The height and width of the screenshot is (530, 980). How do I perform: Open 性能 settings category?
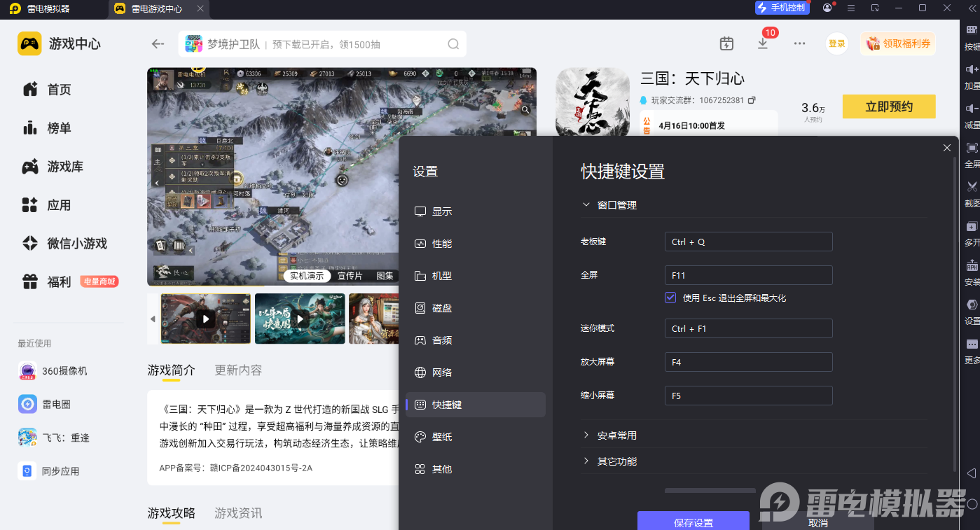(x=476, y=244)
